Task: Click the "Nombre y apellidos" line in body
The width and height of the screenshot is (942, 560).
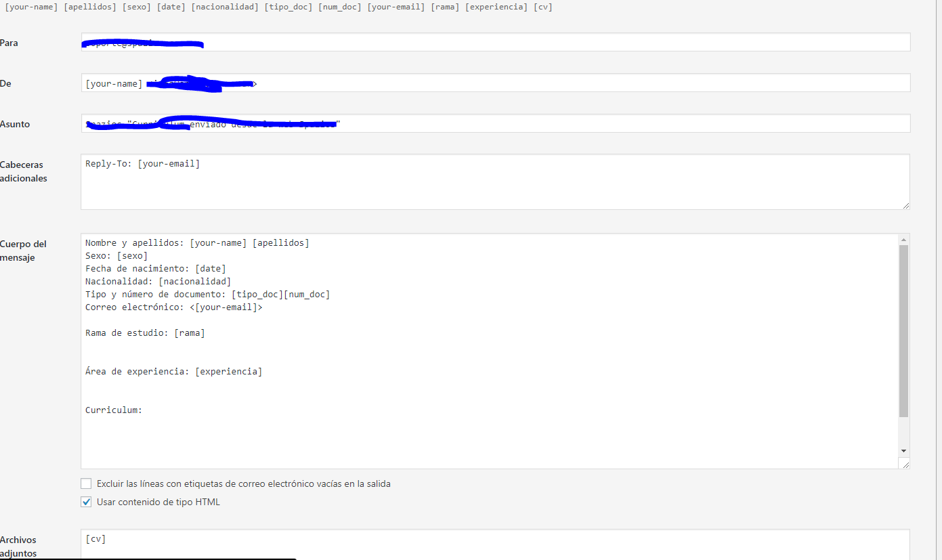Action: click(197, 242)
